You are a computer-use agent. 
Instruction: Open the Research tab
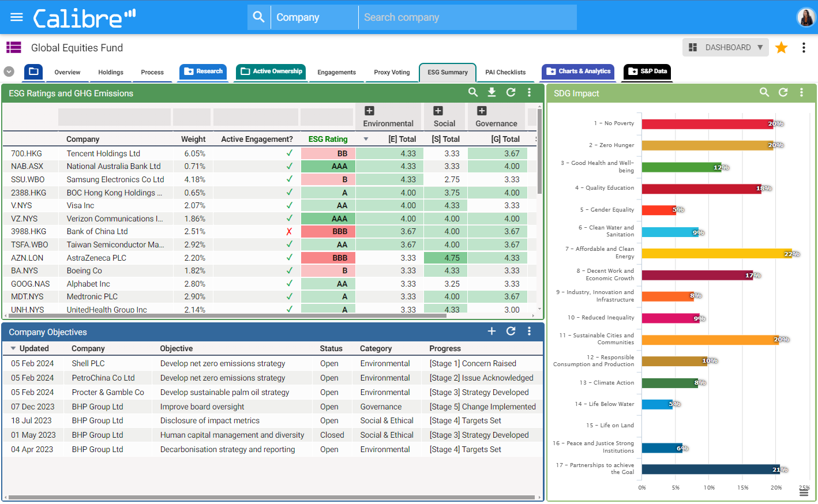203,72
